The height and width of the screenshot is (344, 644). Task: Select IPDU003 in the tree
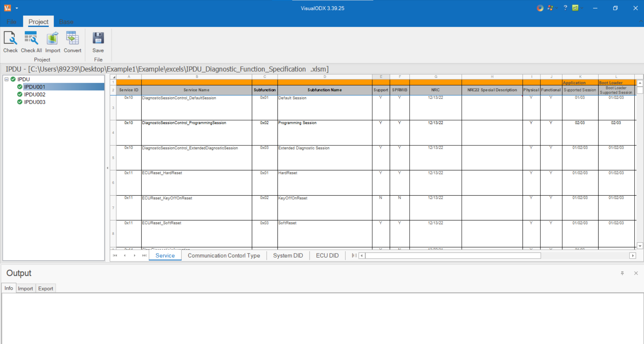[35, 102]
